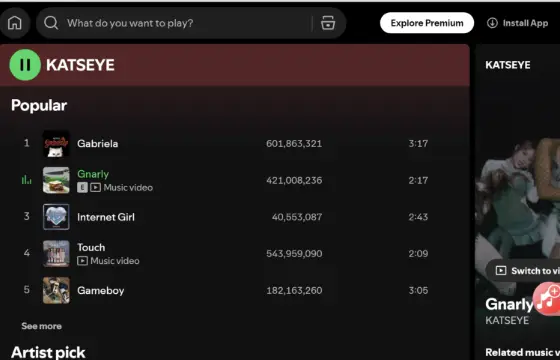Click track number 1 beside Gabriela
560x360 pixels.
pyautogui.click(x=26, y=143)
